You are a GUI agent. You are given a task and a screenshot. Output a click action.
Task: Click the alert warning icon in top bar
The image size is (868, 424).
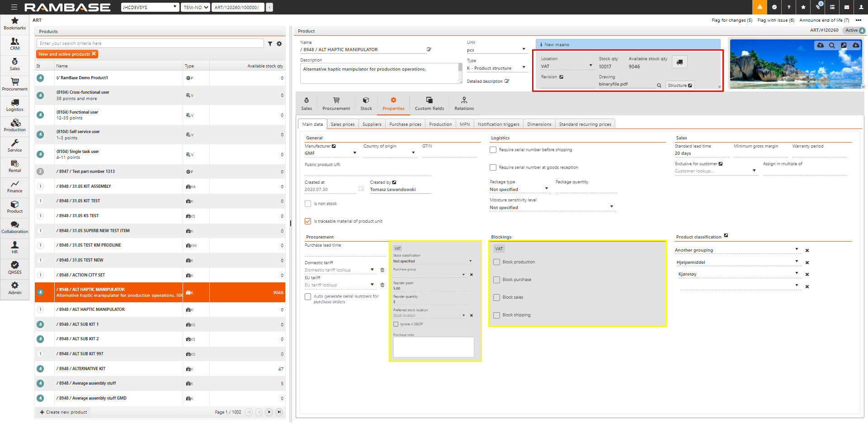click(759, 7)
